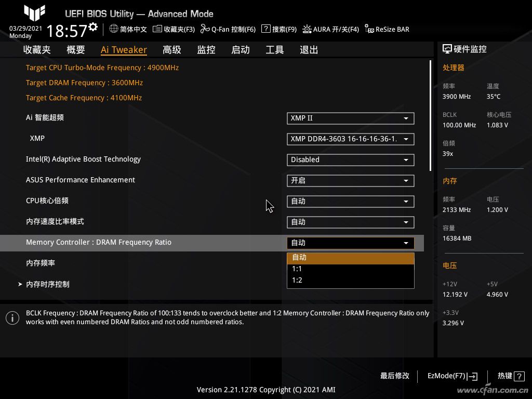The height and width of the screenshot is (399, 532).
Task: Click the 搜索(F9) text
Action: pyautogui.click(x=284, y=29)
